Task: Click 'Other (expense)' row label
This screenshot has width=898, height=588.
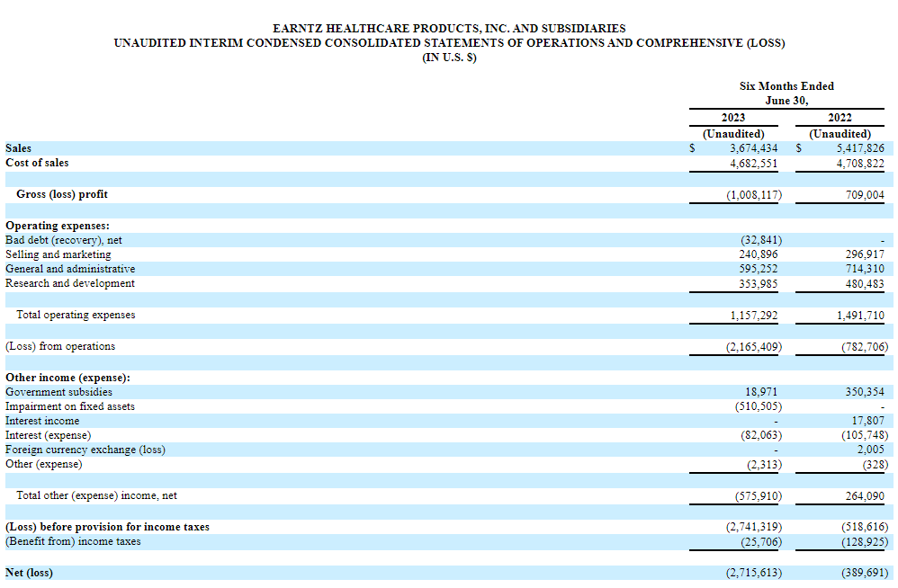Action: coord(43,464)
